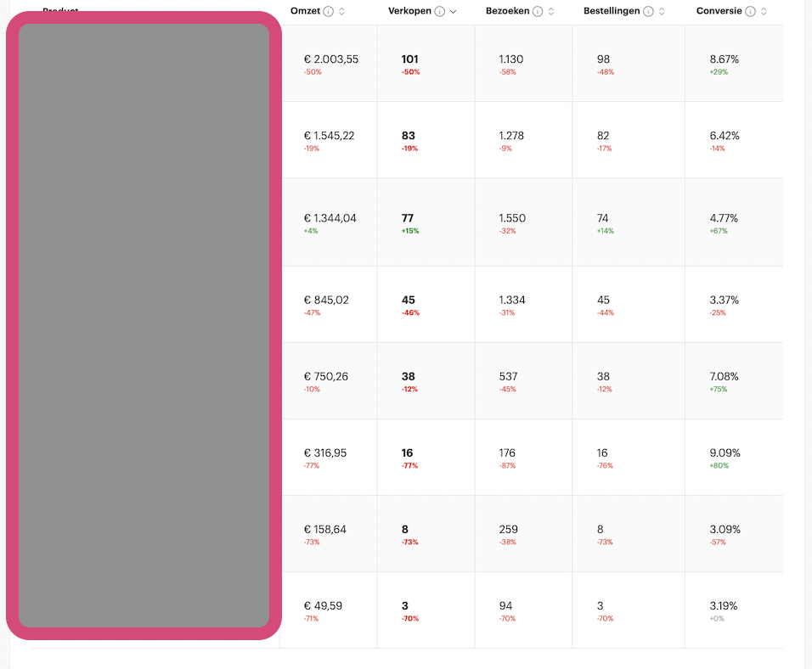Click the 74 bestellingen value
Screen dimensions: 812x669
602,218
